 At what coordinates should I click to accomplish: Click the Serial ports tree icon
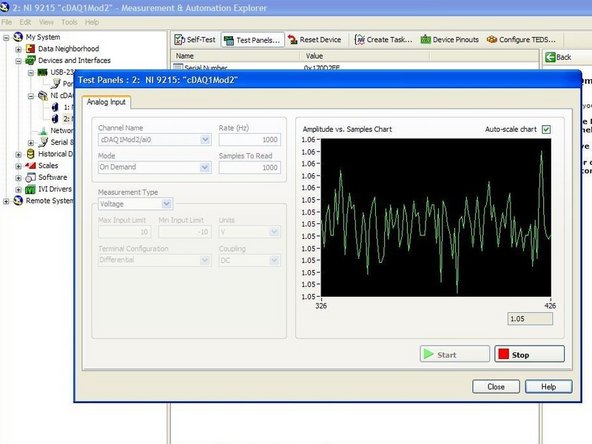44,142
